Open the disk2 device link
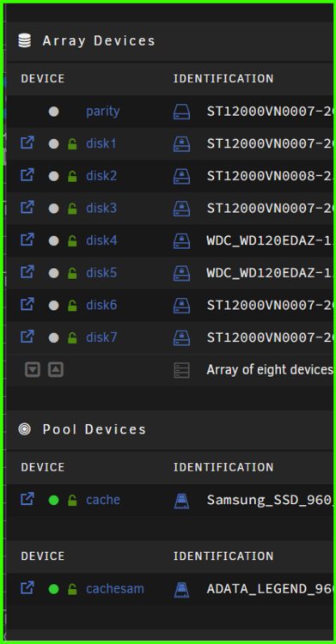Screen dimensions: 336x644 click(101, 176)
